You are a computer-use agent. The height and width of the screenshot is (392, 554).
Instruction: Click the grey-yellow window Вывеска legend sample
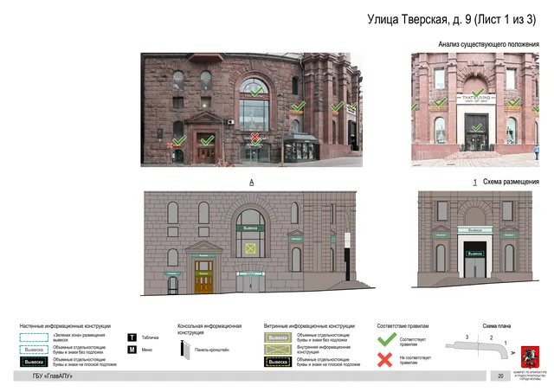point(278,337)
